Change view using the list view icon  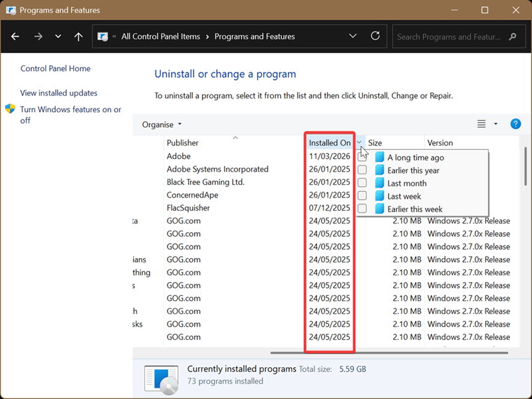481,124
